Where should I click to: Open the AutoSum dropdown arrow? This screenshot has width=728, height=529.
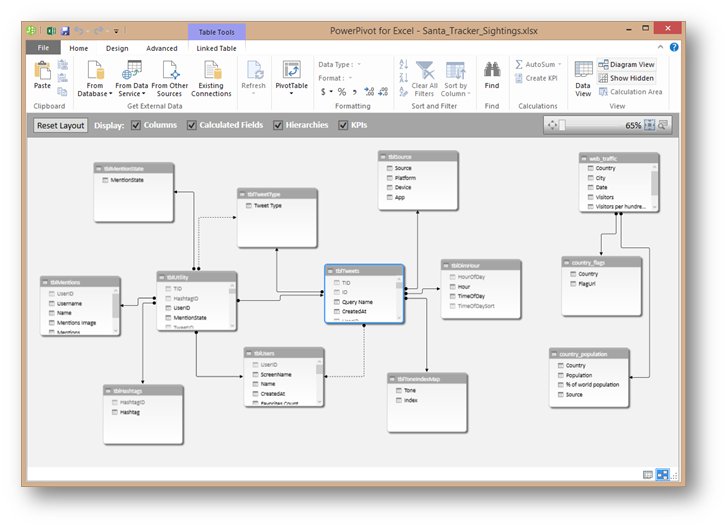tap(560, 65)
